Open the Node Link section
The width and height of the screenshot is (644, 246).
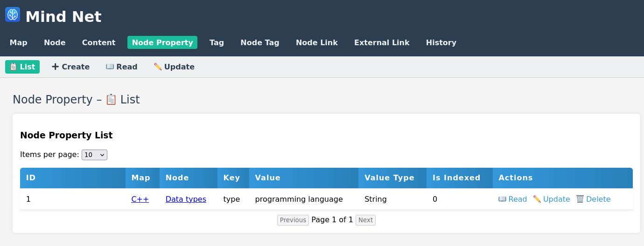pos(317,42)
